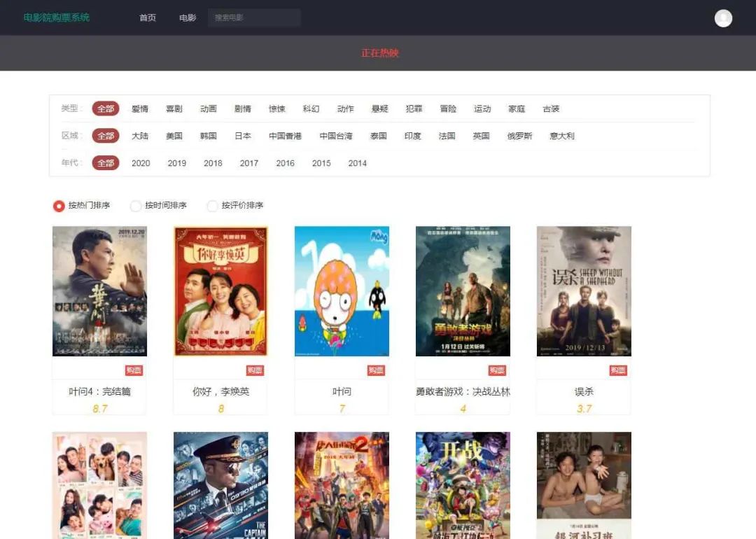756x539 pixels.
Task: Filter movies by year 2019
Action: pyautogui.click(x=176, y=163)
